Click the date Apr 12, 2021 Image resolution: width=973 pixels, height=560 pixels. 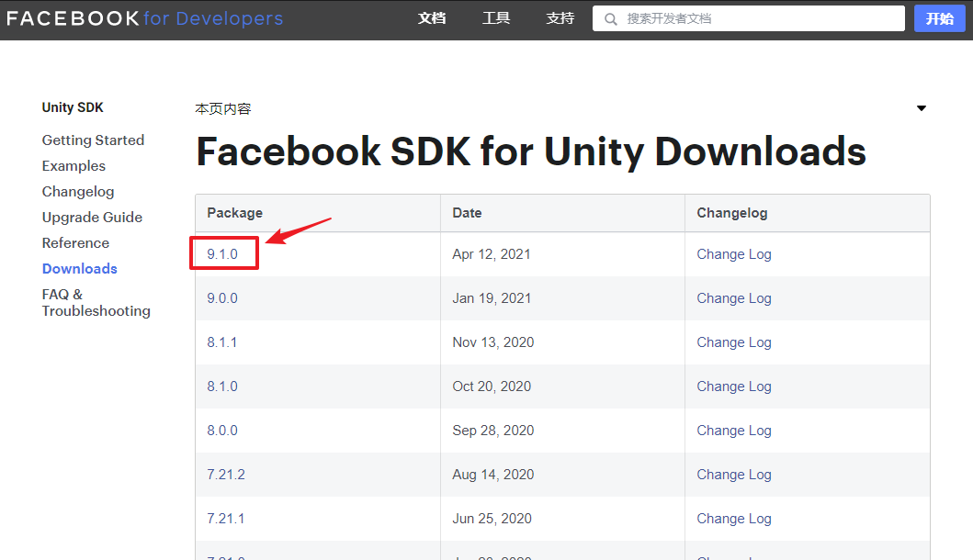pos(492,254)
